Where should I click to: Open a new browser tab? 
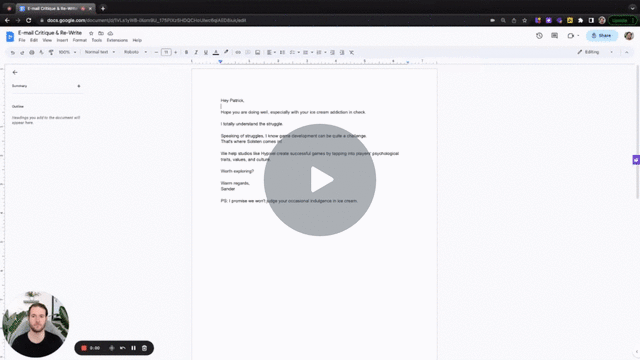(103, 8)
